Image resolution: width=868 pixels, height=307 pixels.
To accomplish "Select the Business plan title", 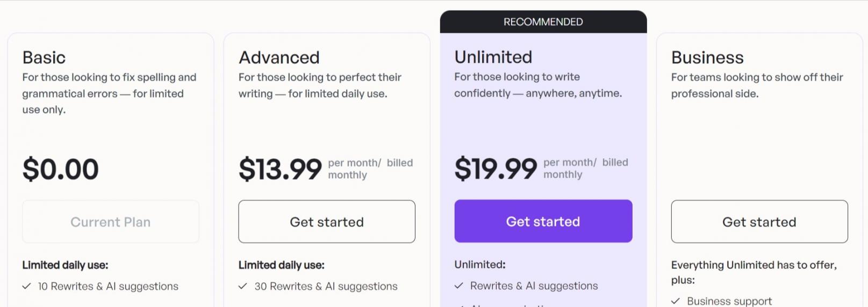I will [707, 57].
